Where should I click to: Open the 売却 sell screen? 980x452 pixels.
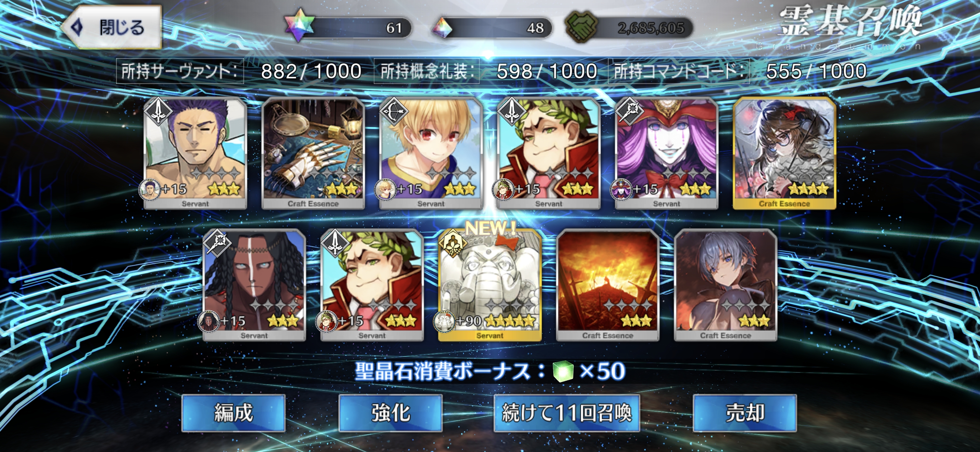pos(745,413)
